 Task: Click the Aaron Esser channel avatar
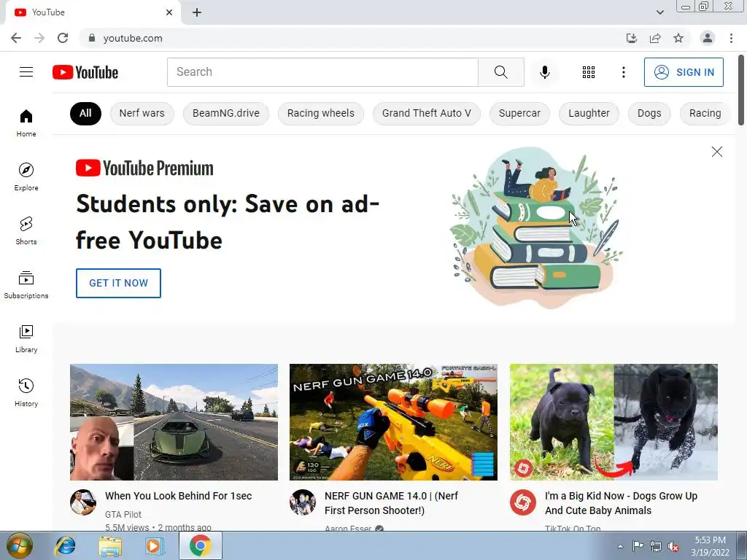click(303, 502)
